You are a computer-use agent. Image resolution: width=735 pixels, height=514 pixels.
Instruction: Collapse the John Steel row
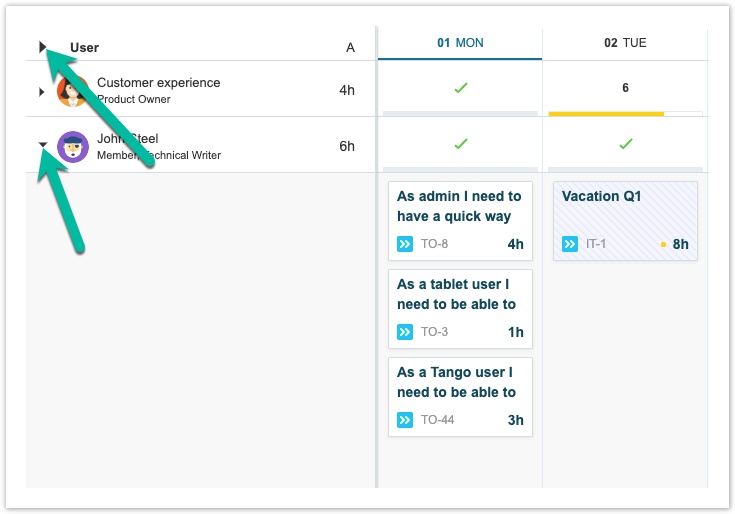42,145
